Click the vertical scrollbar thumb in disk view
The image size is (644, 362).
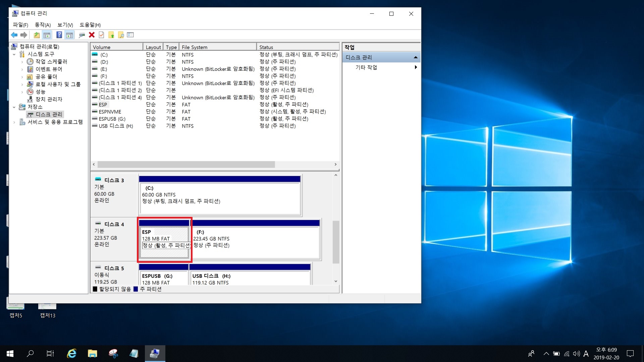click(336, 242)
